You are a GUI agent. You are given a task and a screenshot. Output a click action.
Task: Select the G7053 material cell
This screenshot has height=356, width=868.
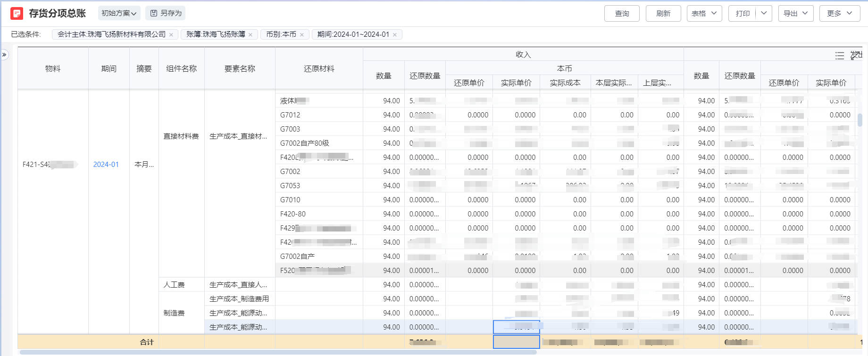(319, 186)
